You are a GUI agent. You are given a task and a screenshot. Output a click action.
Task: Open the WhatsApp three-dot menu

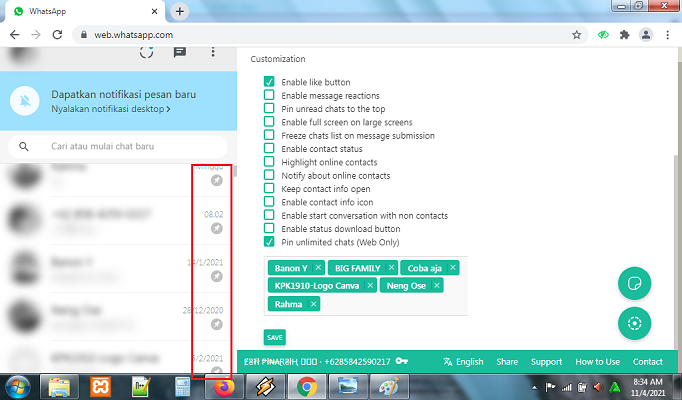(213, 52)
